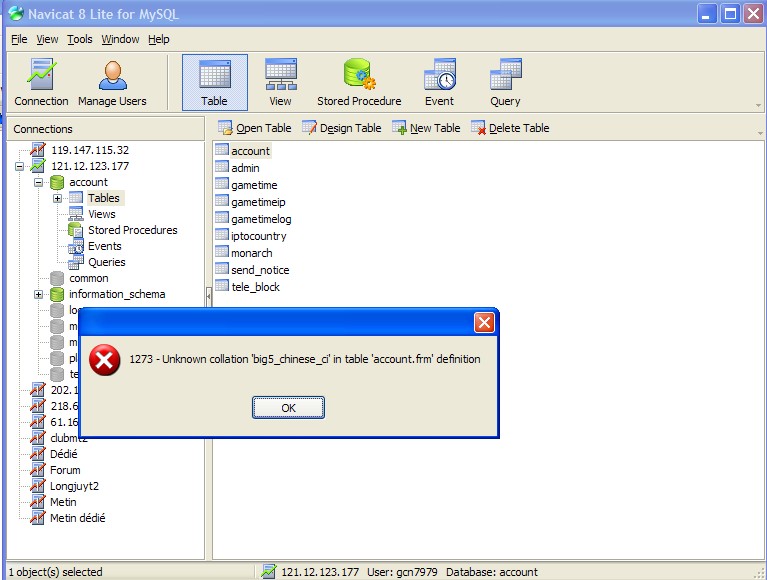Select the tele_block table
Image resolution: width=767 pixels, height=580 pixels.
[x=255, y=287]
